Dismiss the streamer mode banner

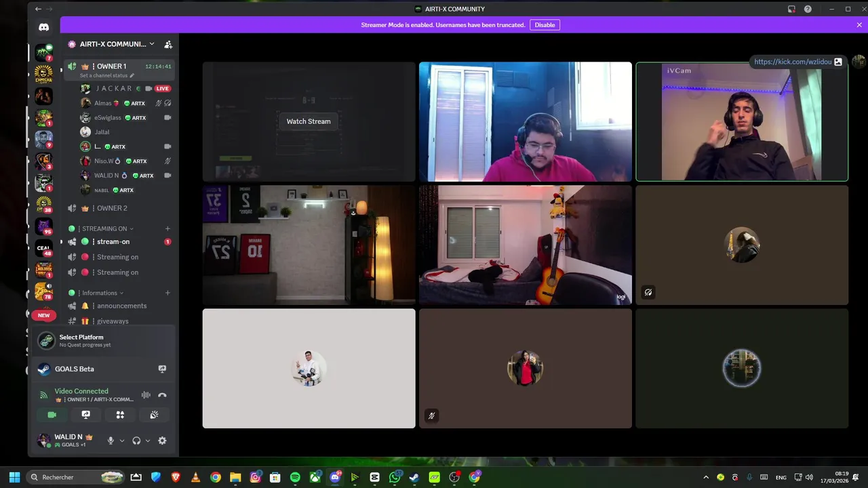point(859,25)
